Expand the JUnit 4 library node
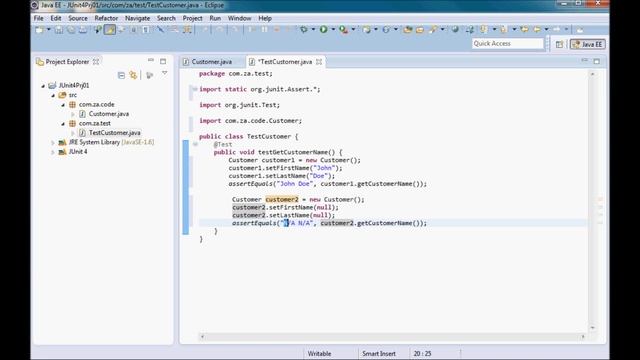Screen dimensions: 640x360 (53, 152)
